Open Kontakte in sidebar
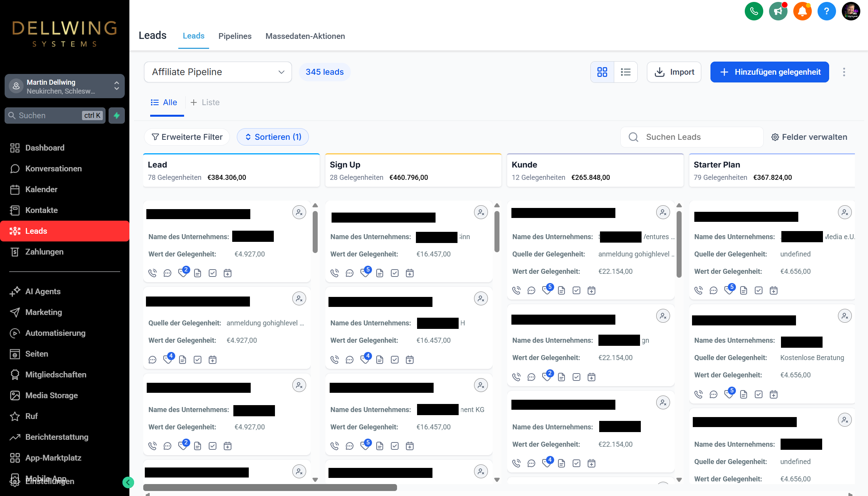The height and width of the screenshot is (496, 868). tap(65, 210)
